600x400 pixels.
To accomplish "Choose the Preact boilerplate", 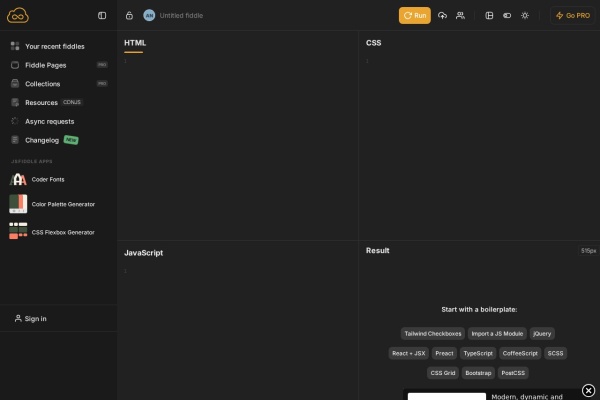I will point(444,353).
